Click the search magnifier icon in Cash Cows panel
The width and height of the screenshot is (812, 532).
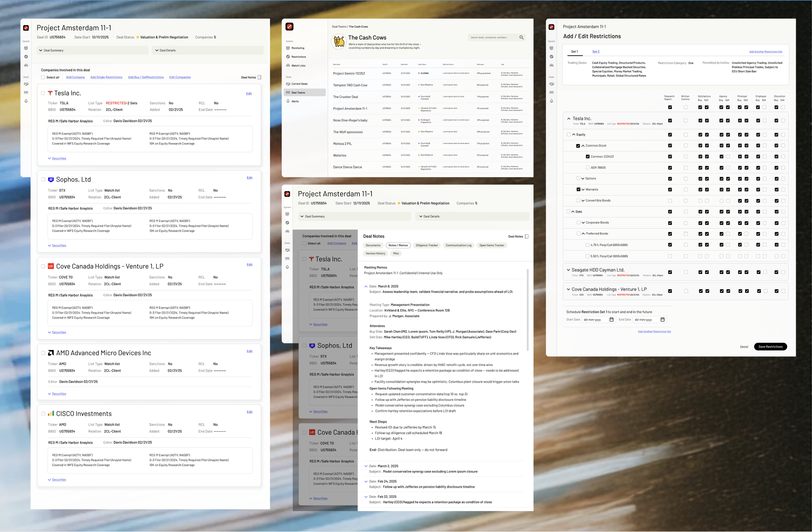pyautogui.click(x=521, y=38)
